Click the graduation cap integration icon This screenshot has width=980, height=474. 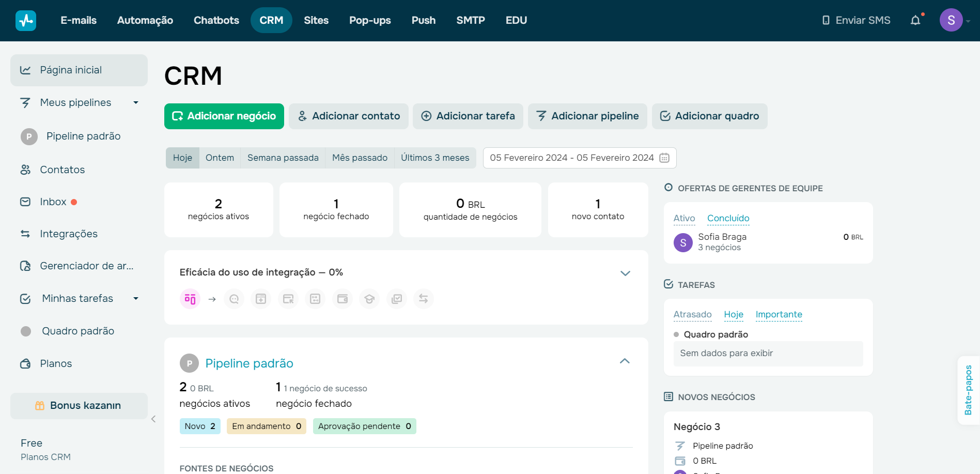[x=369, y=299]
